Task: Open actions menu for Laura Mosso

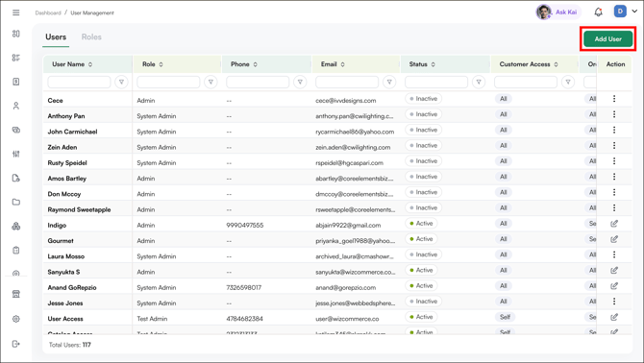Action: coord(614,254)
